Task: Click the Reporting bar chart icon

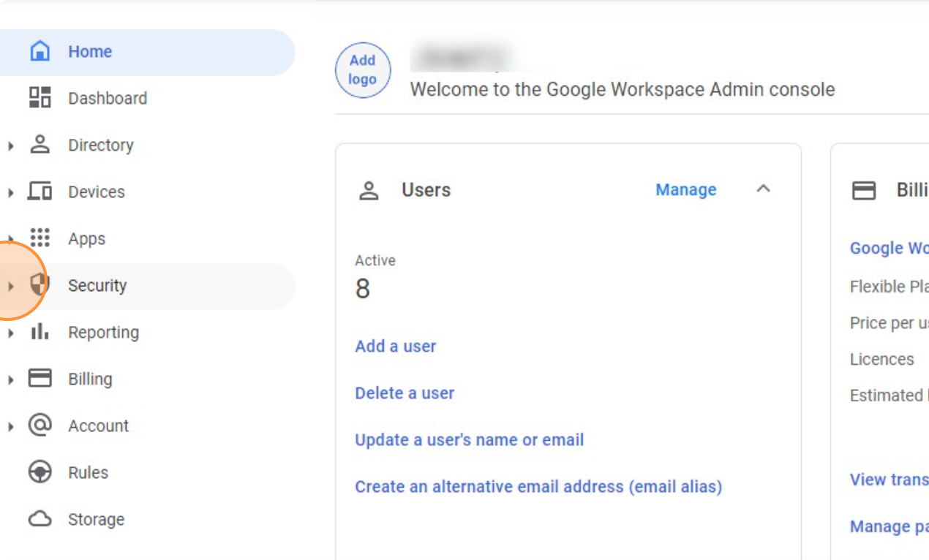Action: 40,332
